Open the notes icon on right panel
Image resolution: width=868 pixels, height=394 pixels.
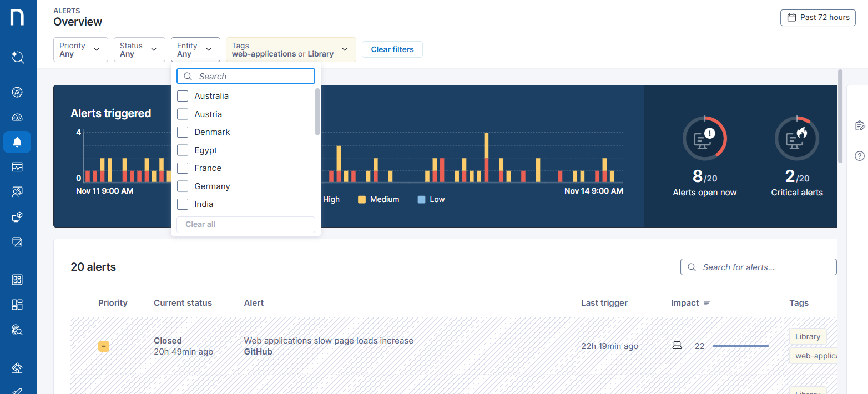click(860, 125)
